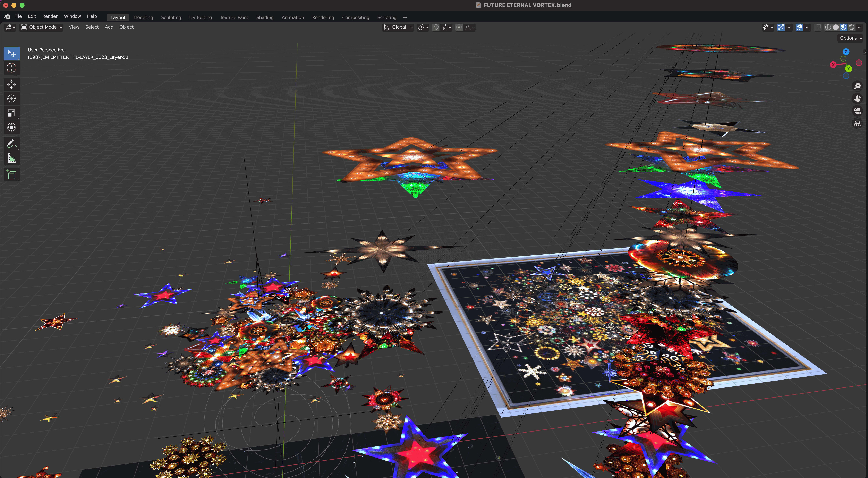Select the Measure tool
Screen dimensions: 868x478
tap(11, 158)
